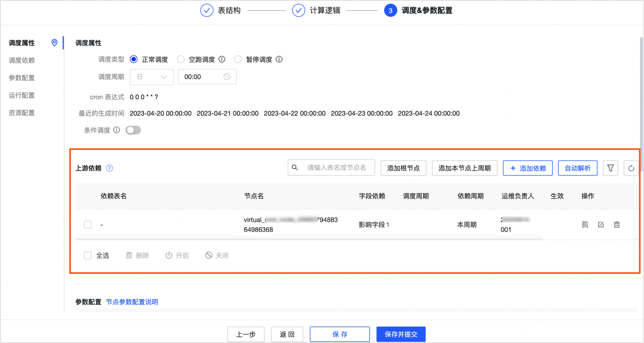This screenshot has width=644, height=343.
Task: Click the filter funnel icon
Action: [x=610, y=168]
